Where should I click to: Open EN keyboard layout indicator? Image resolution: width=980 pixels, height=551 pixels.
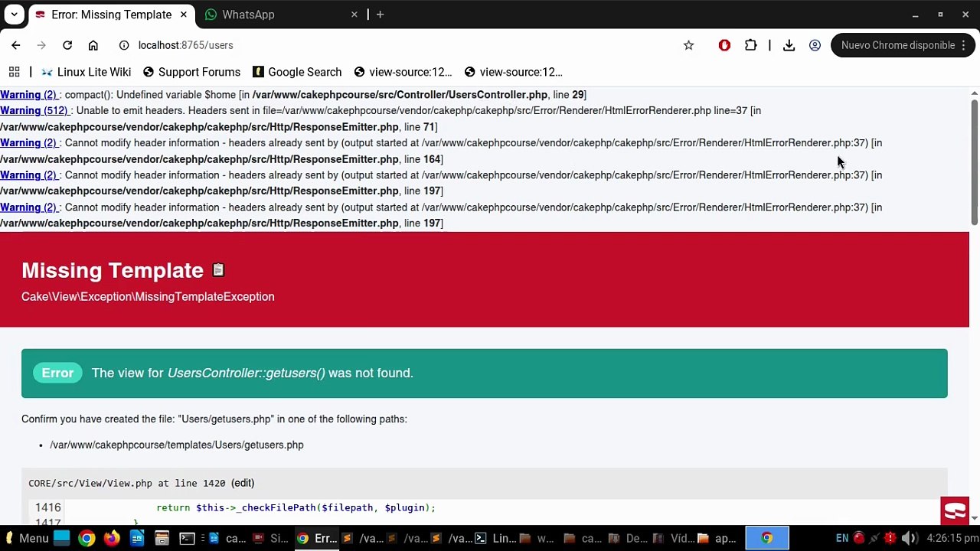[x=842, y=538]
